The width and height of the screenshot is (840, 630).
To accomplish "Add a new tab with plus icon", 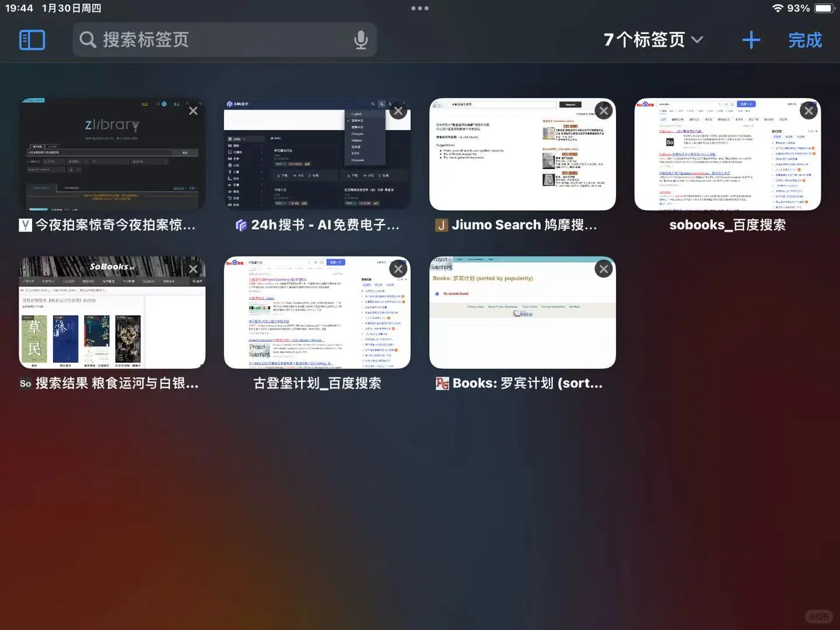I will pyautogui.click(x=751, y=40).
